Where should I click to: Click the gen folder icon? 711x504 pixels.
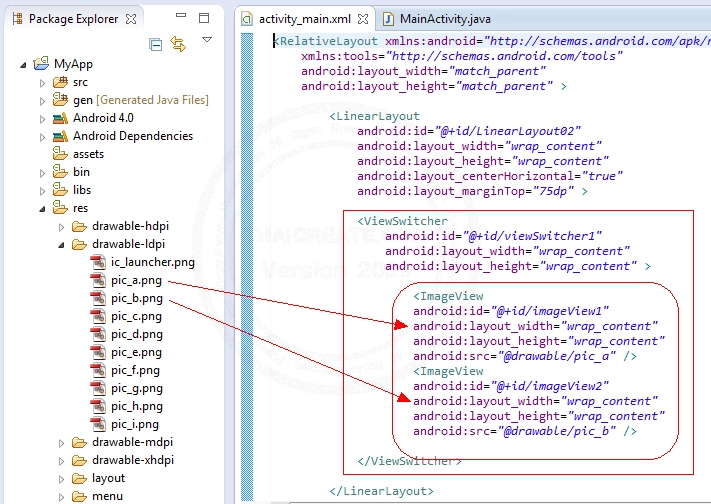coord(60,99)
